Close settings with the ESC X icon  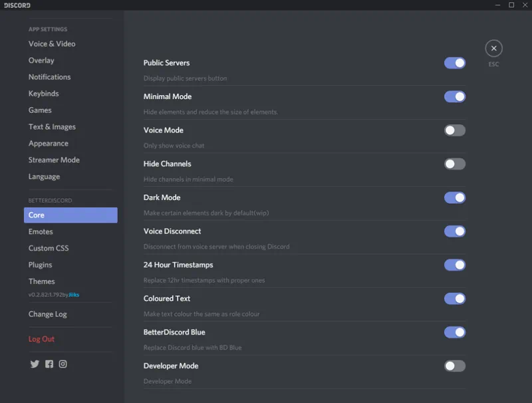(x=493, y=49)
